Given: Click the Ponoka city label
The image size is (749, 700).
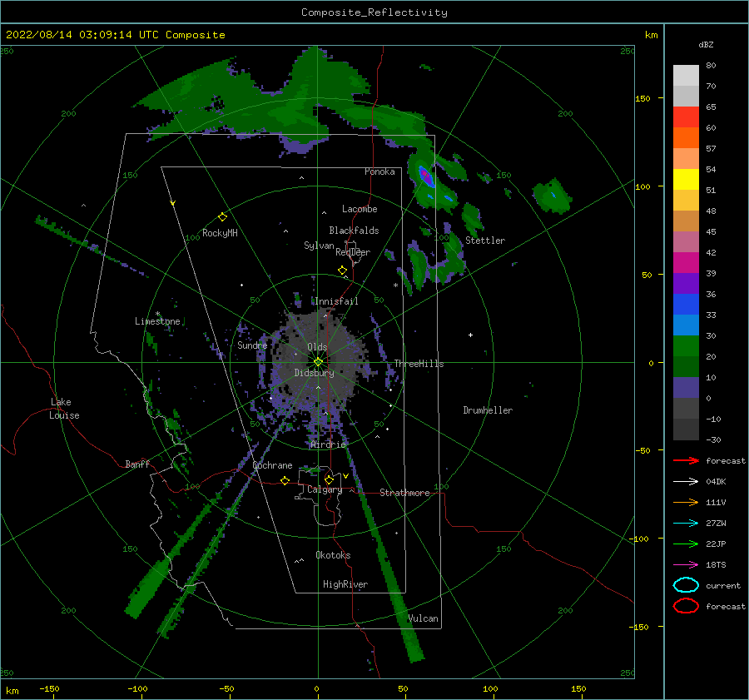Looking at the screenshot, I should 379,171.
